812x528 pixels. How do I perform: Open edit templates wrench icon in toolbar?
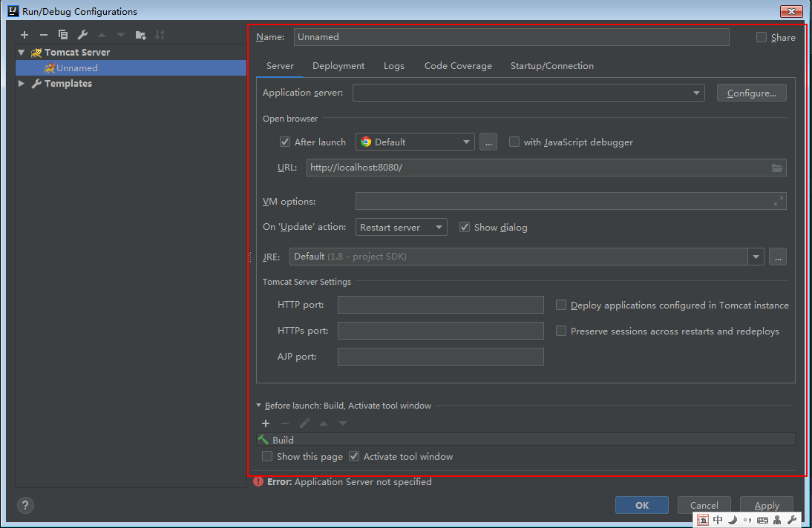pyautogui.click(x=82, y=35)
